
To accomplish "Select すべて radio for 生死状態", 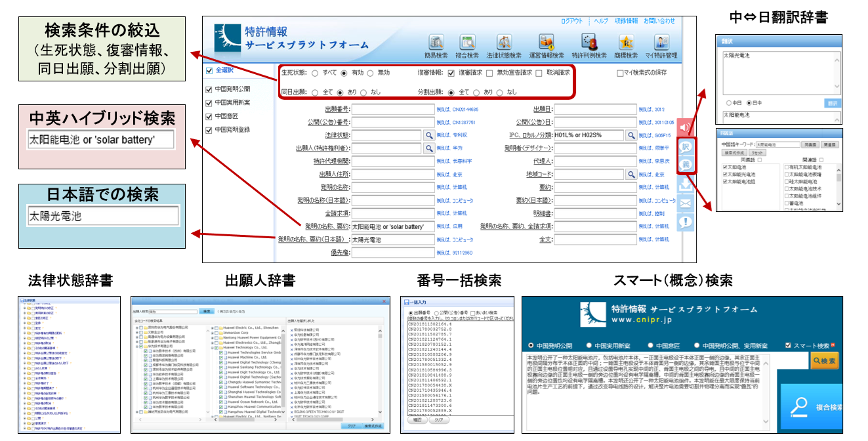I will click(315, 73).
